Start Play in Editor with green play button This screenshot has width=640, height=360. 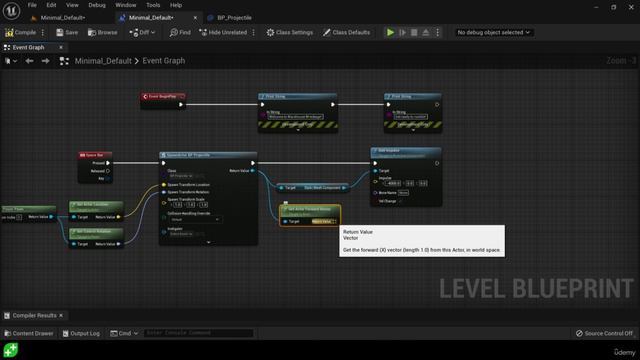[390, 32]
